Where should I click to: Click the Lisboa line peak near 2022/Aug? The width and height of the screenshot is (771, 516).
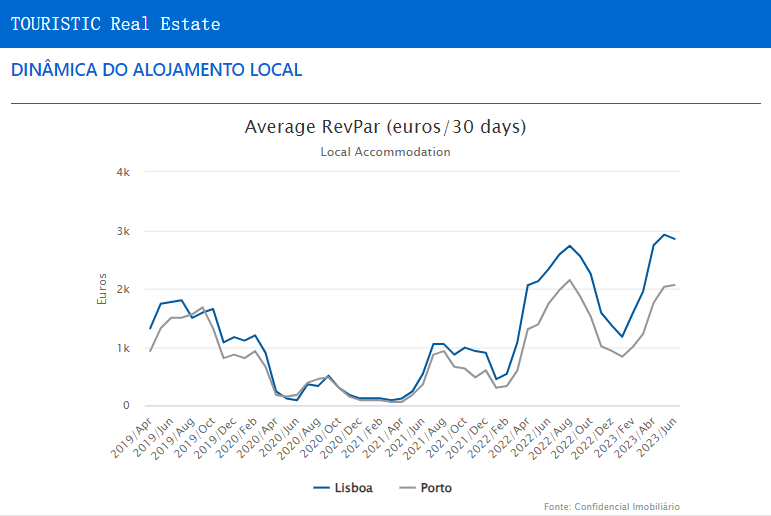[x=569, y=246]
